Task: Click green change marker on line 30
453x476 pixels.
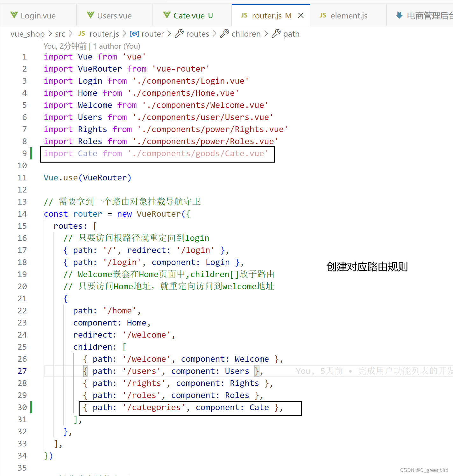Action: [31, 407]
